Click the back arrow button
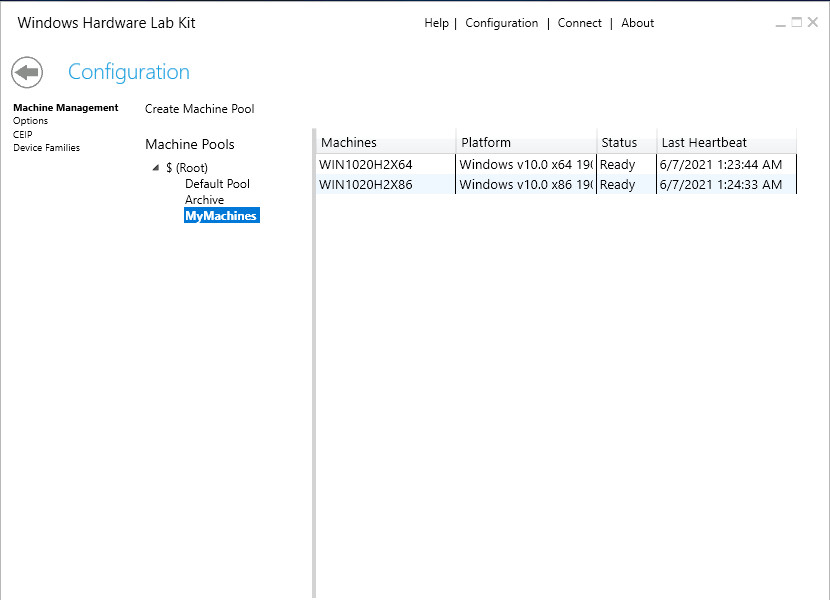 [27, 72]
